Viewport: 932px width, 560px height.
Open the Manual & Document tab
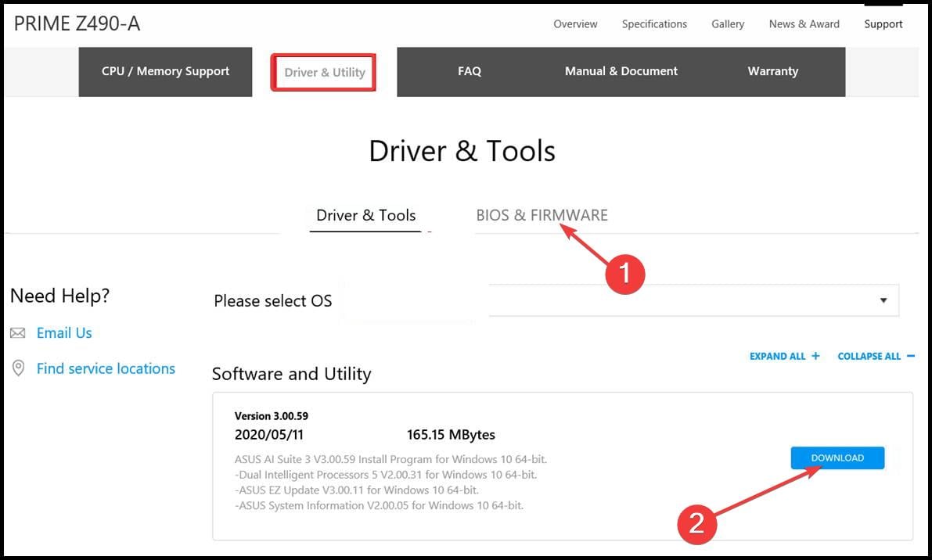pyautogui.click(x=621, y=71)
